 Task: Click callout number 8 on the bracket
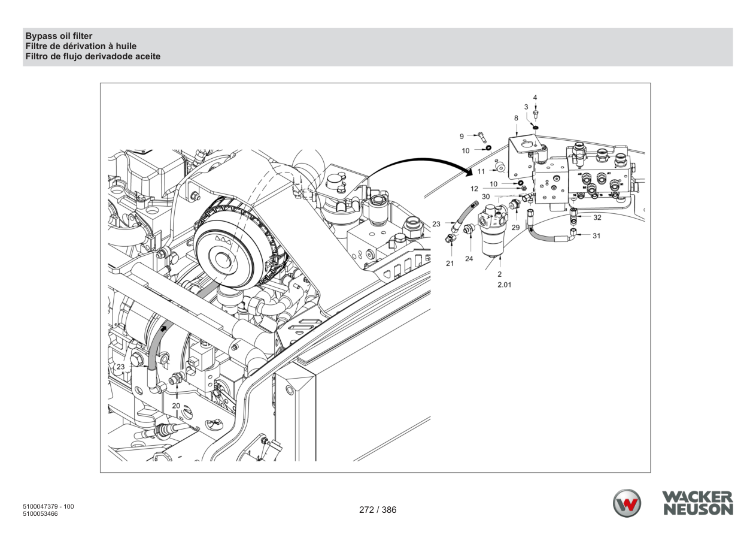coord(515,119)
